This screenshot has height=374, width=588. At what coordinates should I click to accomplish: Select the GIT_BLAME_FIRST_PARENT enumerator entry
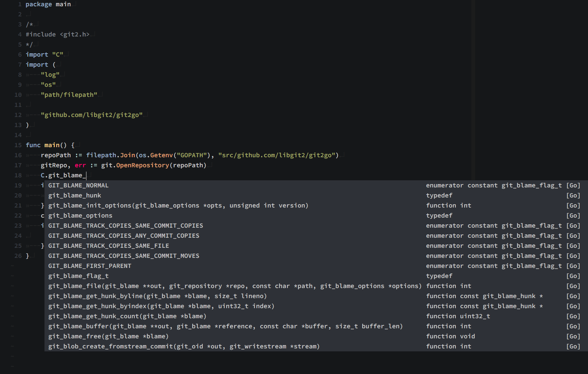point(90,265)
